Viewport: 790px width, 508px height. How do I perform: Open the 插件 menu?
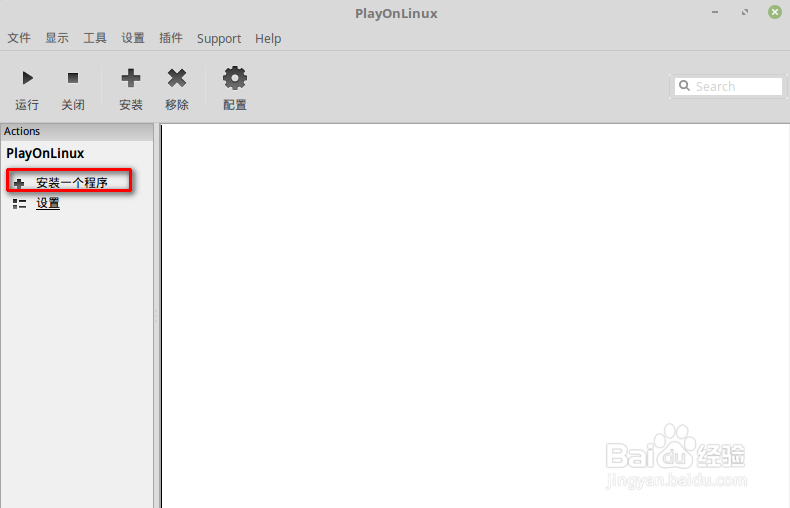click(171, 38)
